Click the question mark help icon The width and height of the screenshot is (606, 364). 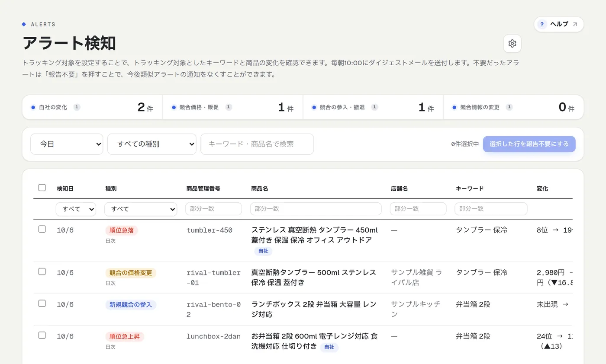pyautogui.click(x=542, y=24)
